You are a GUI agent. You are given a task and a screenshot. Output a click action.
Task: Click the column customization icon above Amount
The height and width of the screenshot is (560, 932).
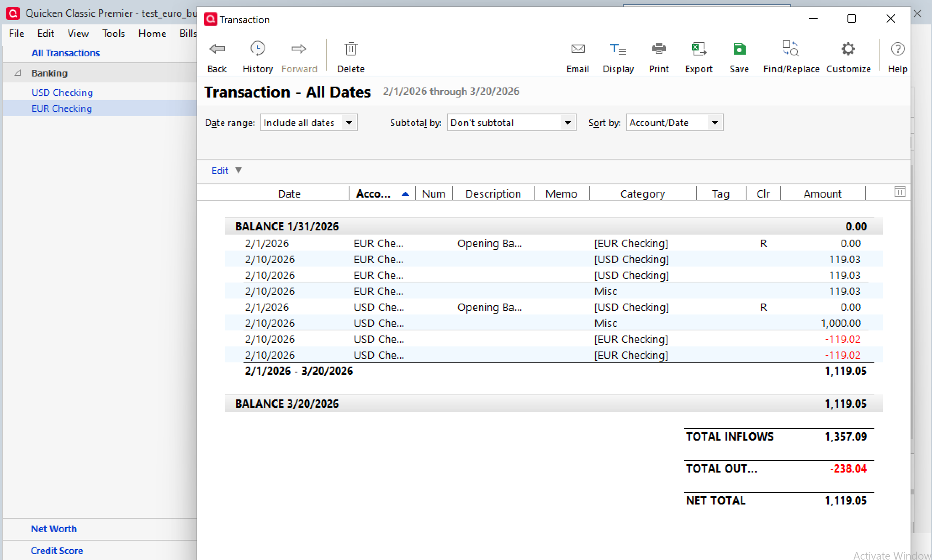point(900,191)
